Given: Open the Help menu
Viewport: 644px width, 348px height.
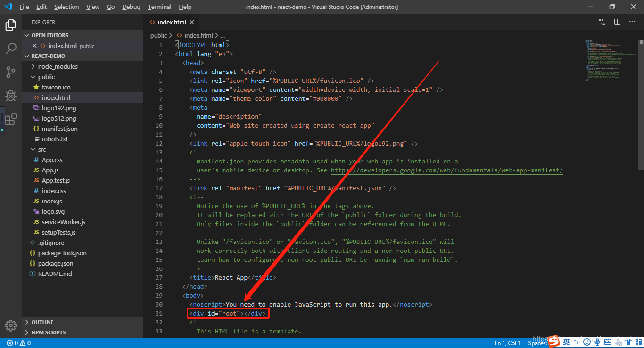Looking at the screenshot, I should pyautogui.click(x=185, y=7).
